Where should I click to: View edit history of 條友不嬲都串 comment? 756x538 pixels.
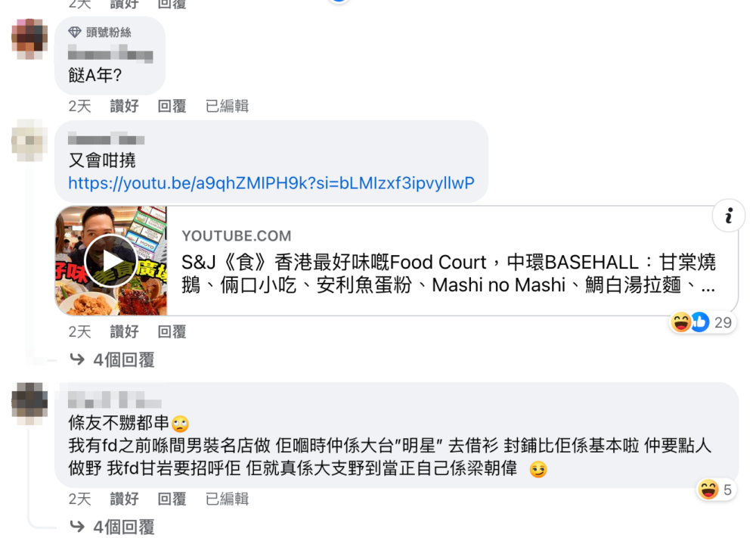[227, 499]
